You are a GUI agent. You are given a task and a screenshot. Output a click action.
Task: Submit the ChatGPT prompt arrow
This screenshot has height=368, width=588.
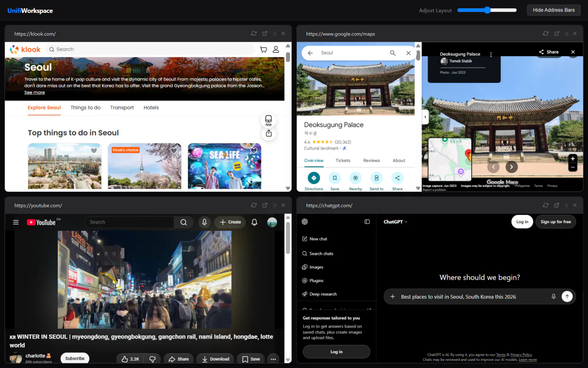567,297
